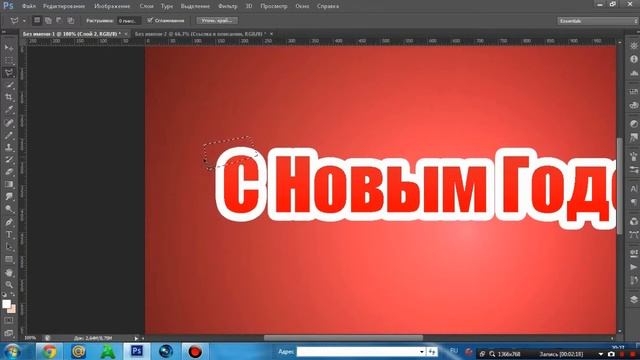Viewport: 640px width, 360px height.
Task: Select the Pen tool
Action: [x=9, y=222]
